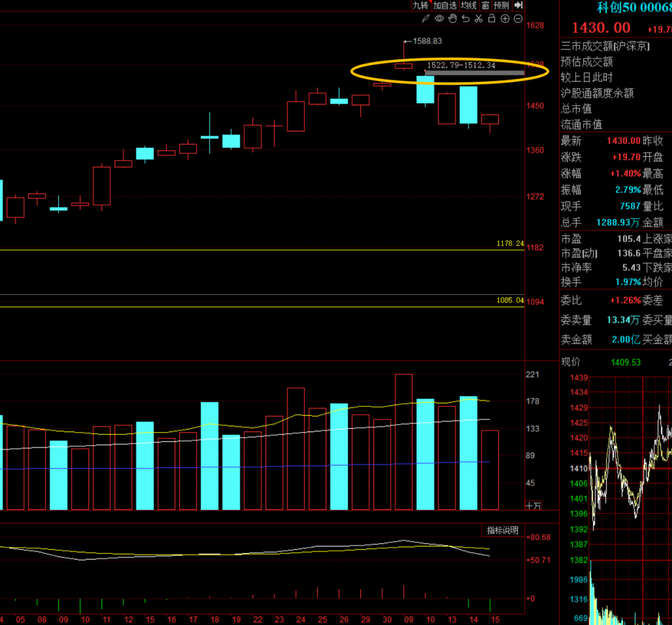Open the 窗 window option
The image size is (672, 625).
[485, 5]
